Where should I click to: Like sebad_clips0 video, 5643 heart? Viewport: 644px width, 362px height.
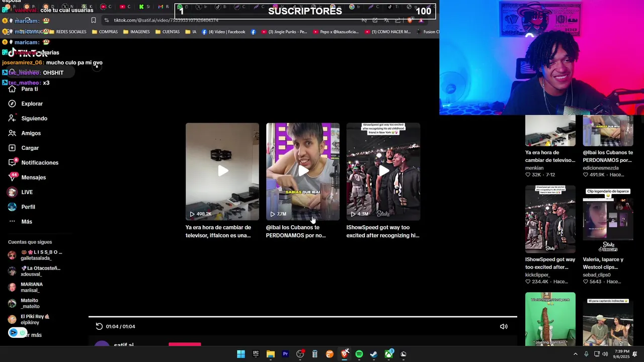(586, 282)
